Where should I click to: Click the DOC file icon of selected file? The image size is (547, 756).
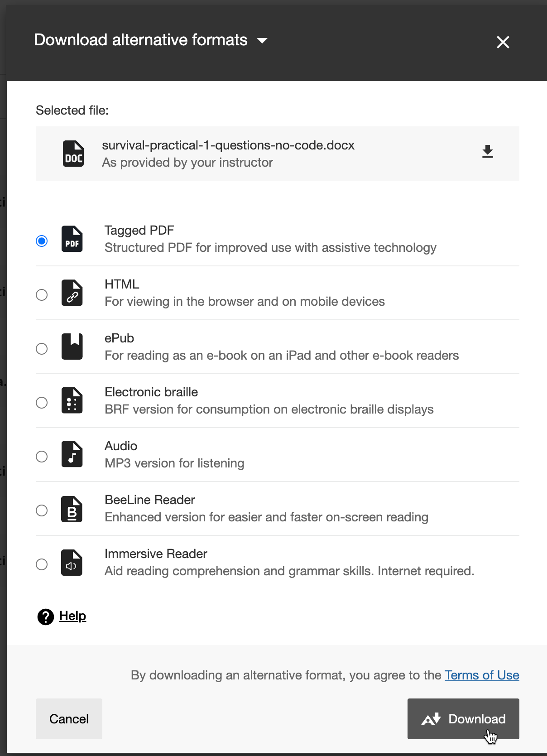click(73, 154)
